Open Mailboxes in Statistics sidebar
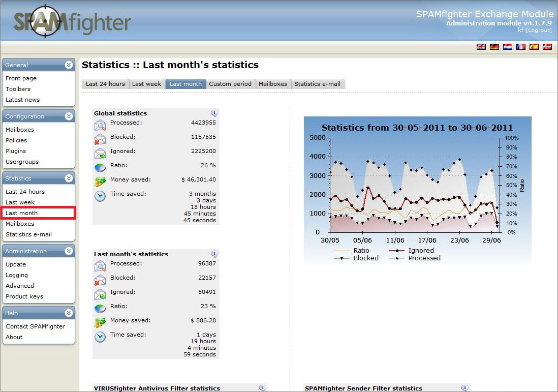 [20, 224]
